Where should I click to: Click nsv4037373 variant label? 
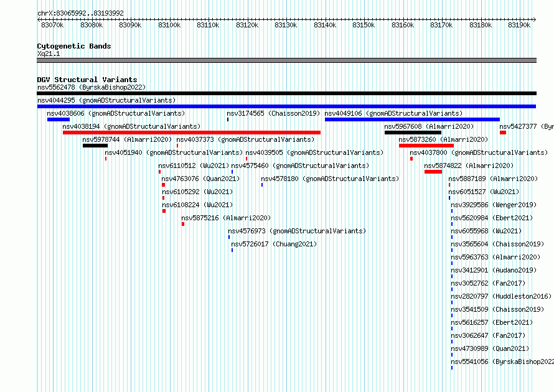pos(245,139)
